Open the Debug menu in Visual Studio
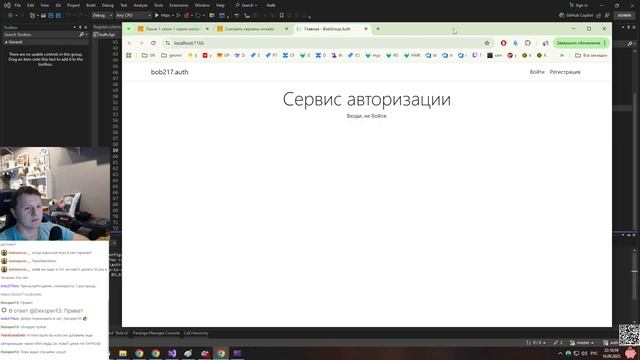The height and width of the screenshot is (360, 640). (x=108, y=5)
